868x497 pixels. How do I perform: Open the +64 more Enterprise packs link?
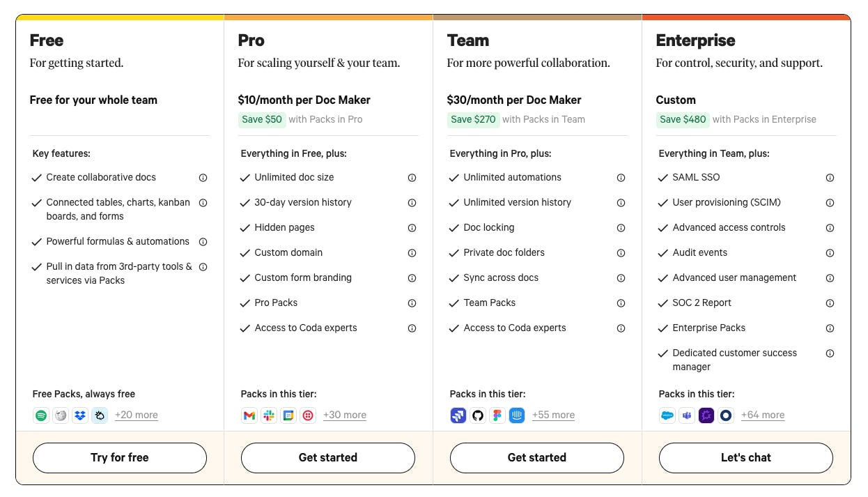point(763,415)
